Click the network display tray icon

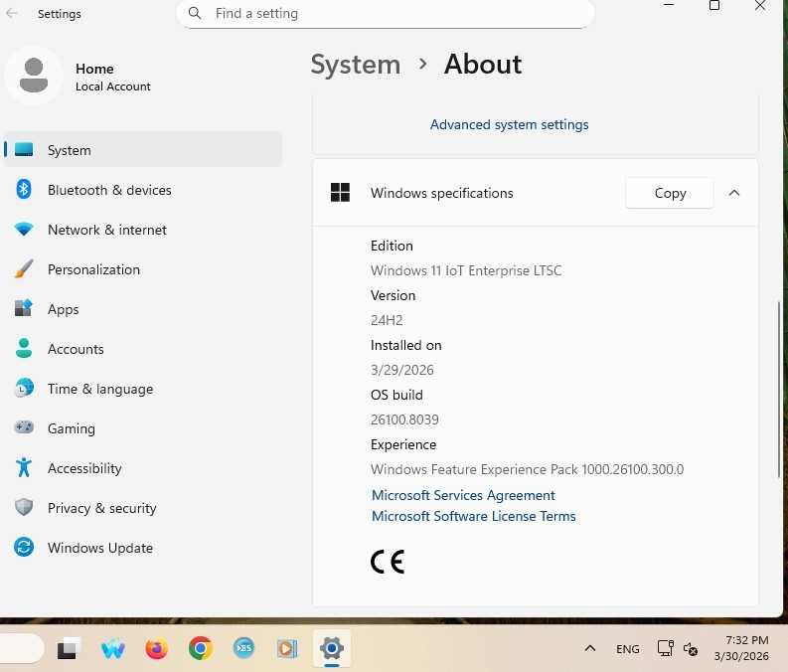coord(666,648)
